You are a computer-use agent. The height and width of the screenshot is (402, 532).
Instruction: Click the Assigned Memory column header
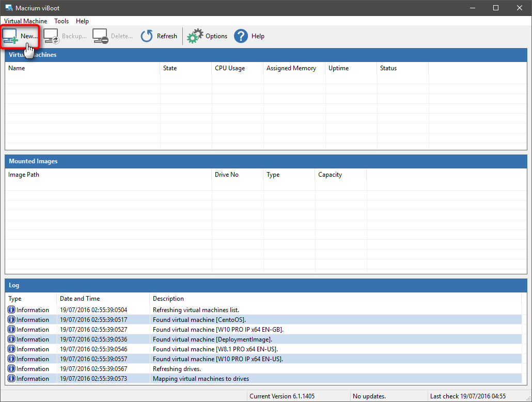click(x=294, y=68)
